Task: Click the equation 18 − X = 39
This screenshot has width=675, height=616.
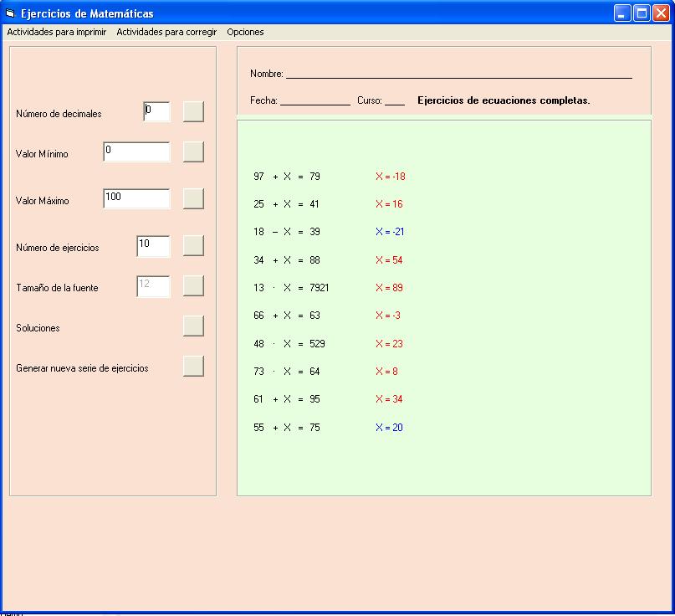Action: (x=287, y=232)
